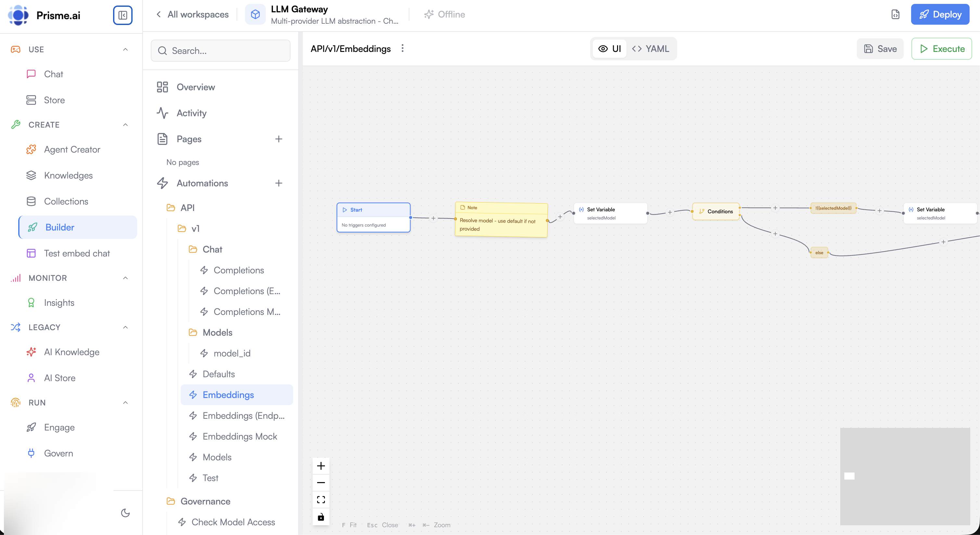Focus the Search field
Viewport: 980px width, 535px height.
[221, 51]
